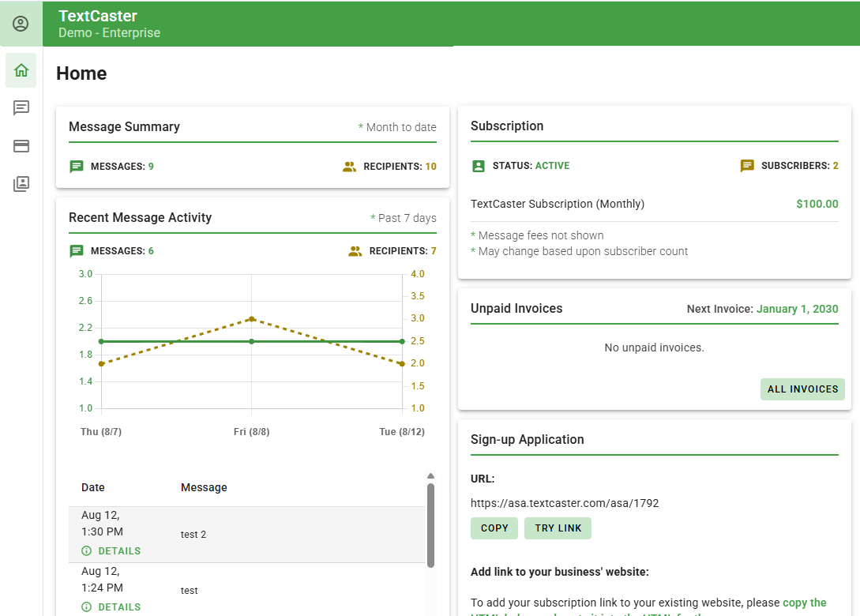This screenshot has width=860, height=616.
Task: Click the 'test' message row text
Action: (190, 590)
